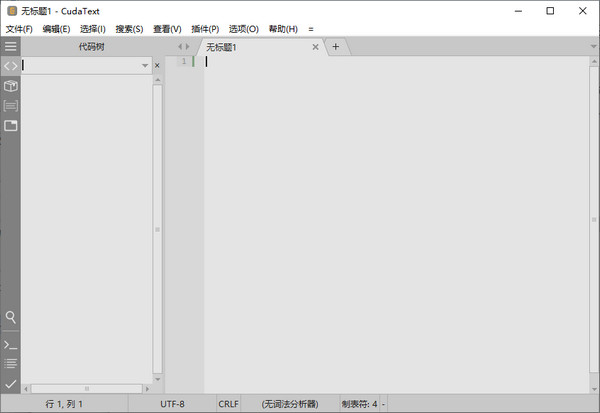This screenshot has height=413, width=600.
Task: Show the Output panel lines icon
Action: pyautogui.click(x=11, y=363)
